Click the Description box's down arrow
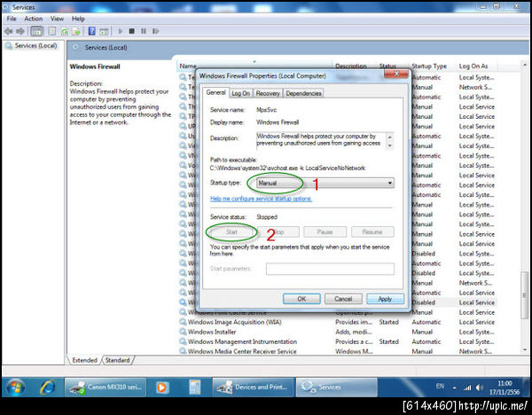The height and width of the screenshot is (415, 532). (390, 145)
